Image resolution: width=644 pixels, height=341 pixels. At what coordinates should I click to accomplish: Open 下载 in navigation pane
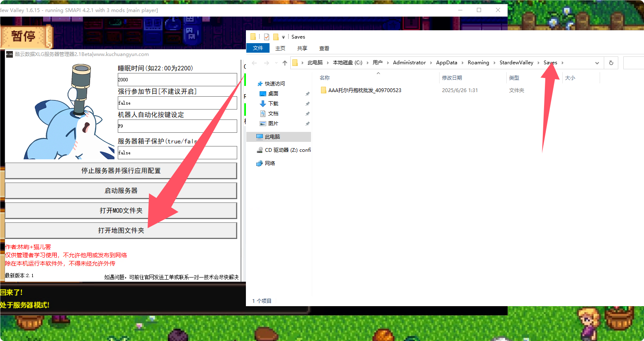click(x=273, y=104)
